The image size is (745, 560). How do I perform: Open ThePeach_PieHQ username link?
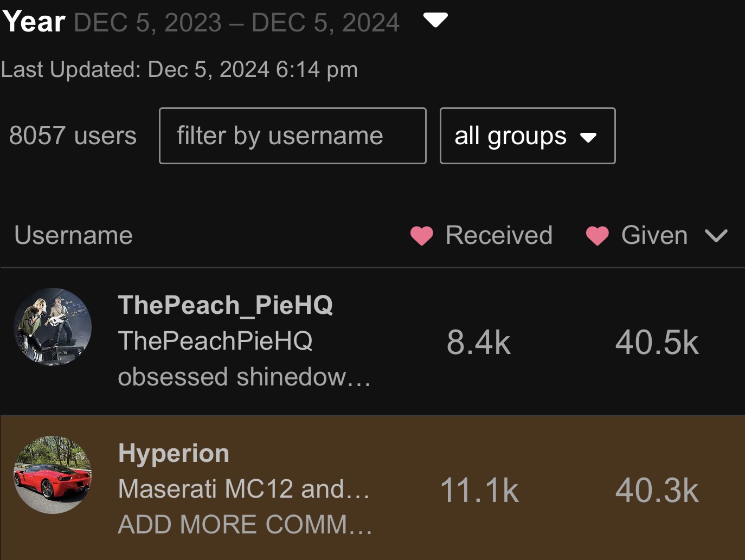pos(225,305)
